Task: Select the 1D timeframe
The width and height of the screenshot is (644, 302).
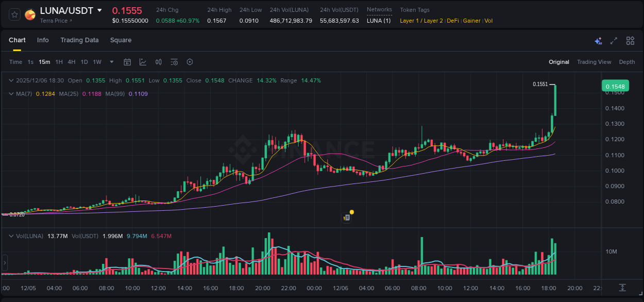Action: coord(84,62)
